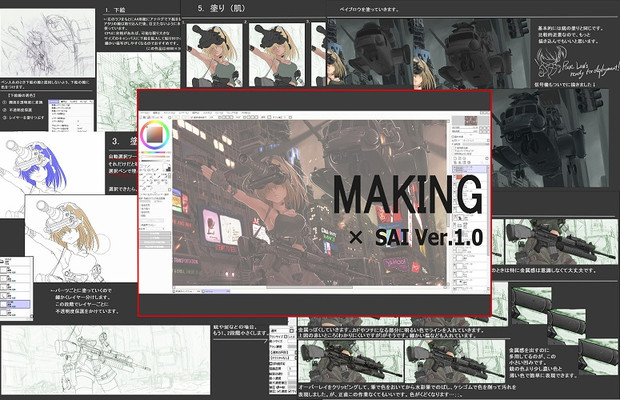Select the highlighted layer in the small left layer panel
This screenshot has width=620, height=400.
click(x=16, y=304)
